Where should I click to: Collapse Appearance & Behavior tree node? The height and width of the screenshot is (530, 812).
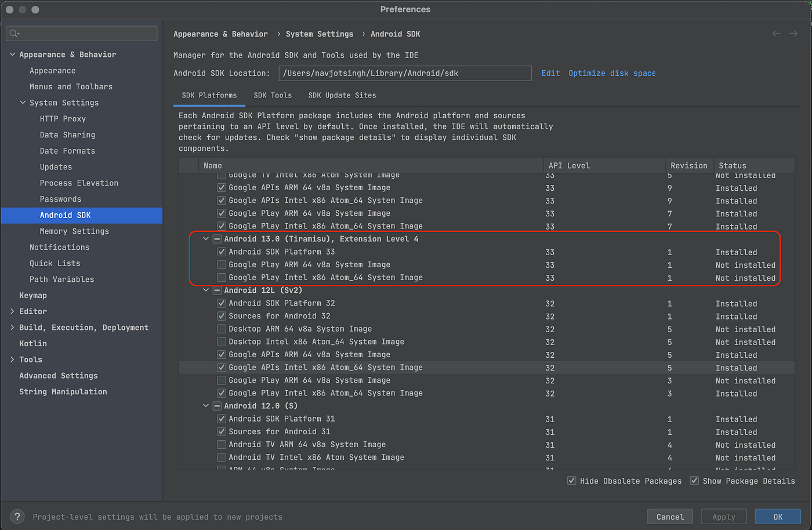click(12, 55)
